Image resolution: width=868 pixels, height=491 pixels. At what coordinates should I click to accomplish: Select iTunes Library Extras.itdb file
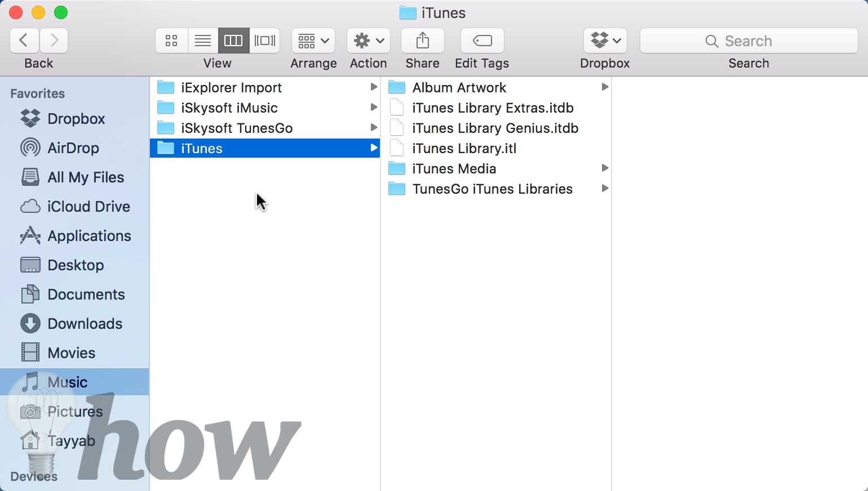pos(496,108)
